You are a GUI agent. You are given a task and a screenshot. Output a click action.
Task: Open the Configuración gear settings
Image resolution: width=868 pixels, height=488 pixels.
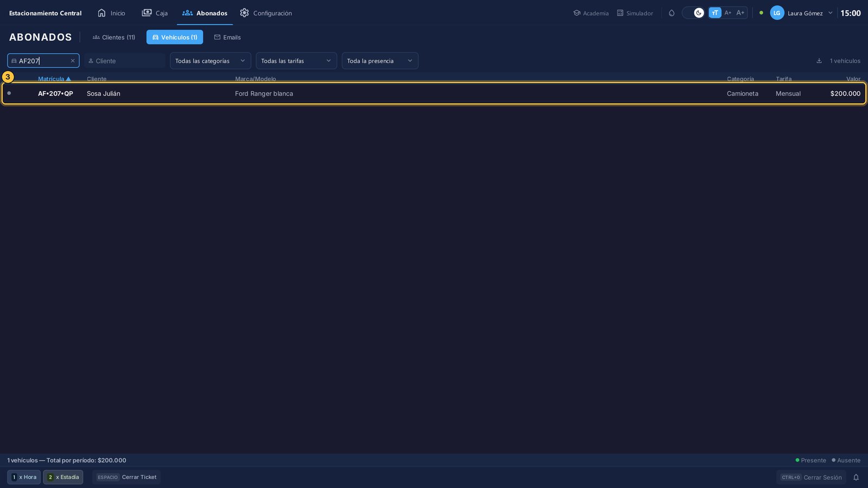pos(266,13)
